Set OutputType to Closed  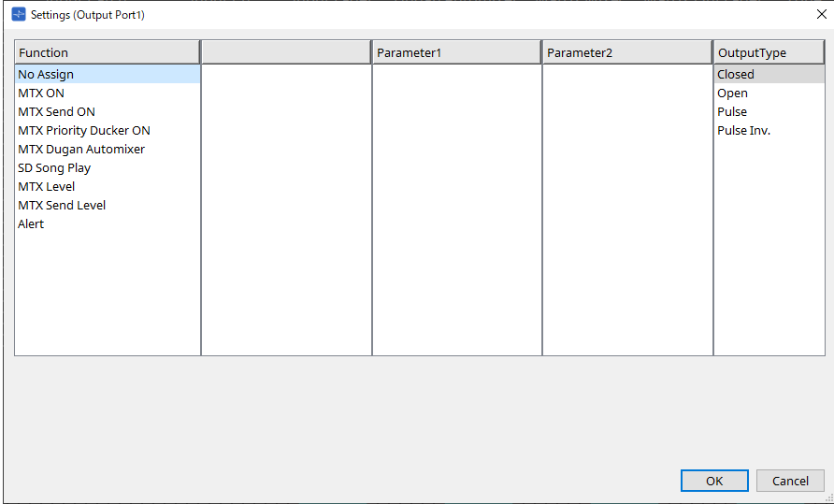pyautogui.click(x=769, y=75)
